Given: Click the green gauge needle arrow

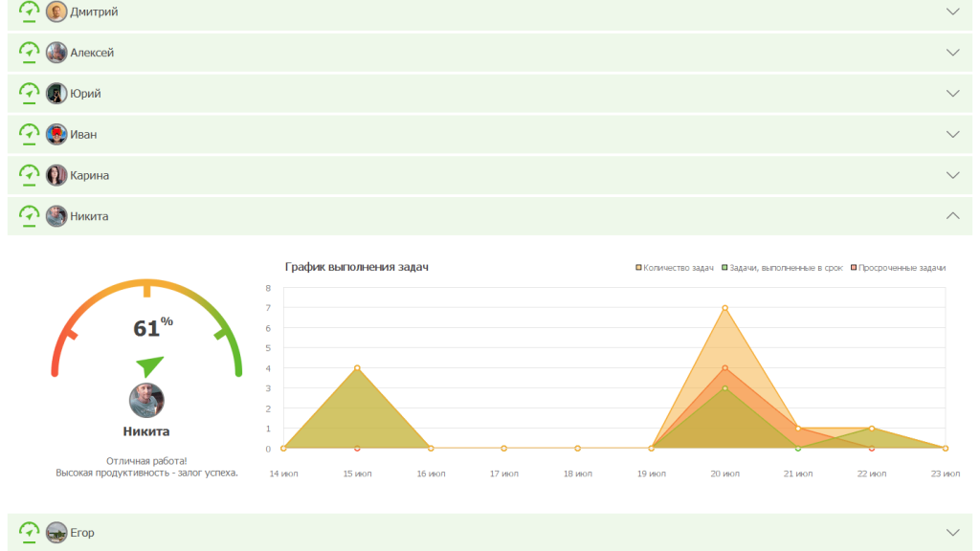Looking at the screenshot, I should pos(150,366).
